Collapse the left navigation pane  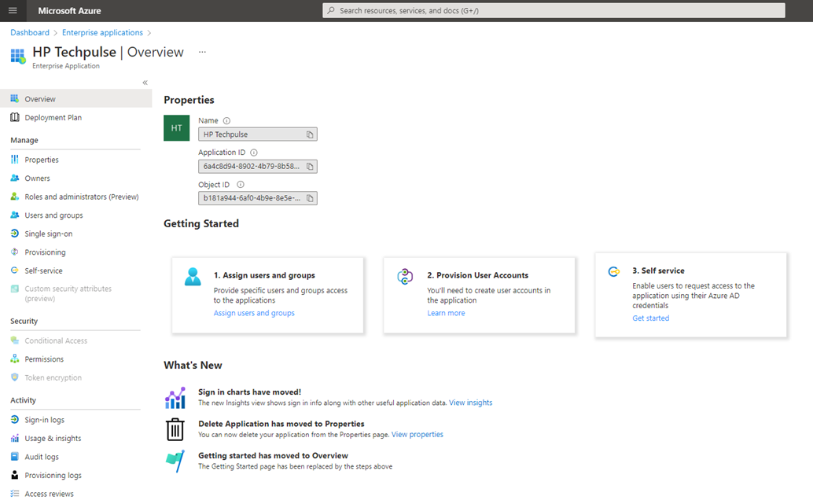[x=145, y=82]
